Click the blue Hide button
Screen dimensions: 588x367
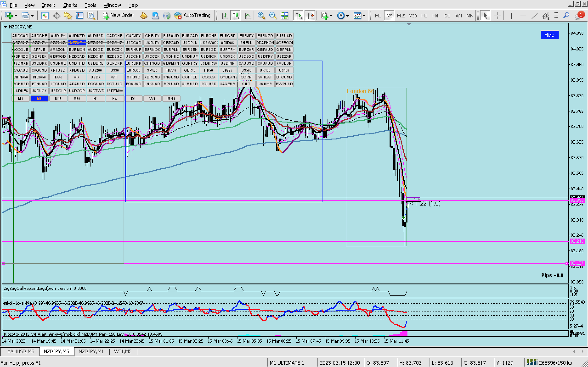pos(549,35)
